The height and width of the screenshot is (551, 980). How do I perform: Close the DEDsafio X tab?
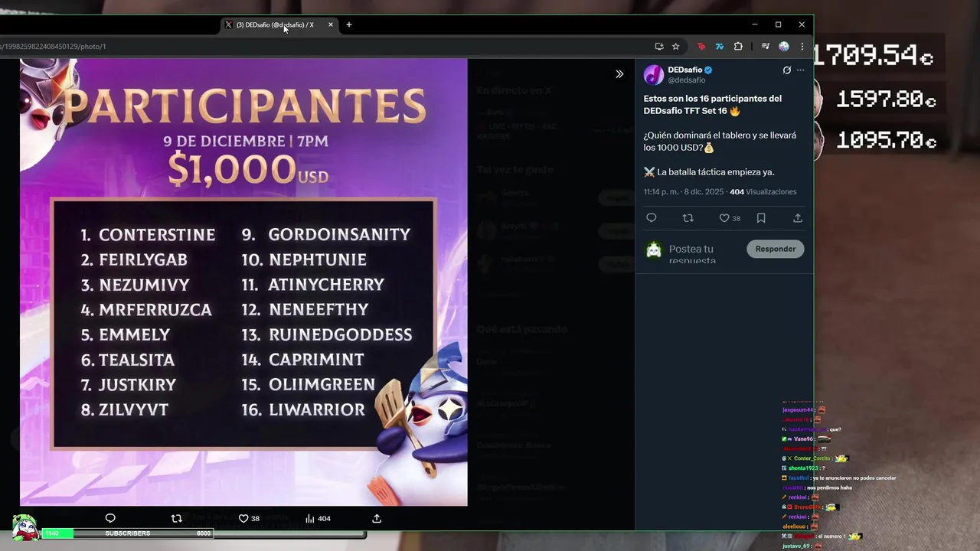click(331, 24)
